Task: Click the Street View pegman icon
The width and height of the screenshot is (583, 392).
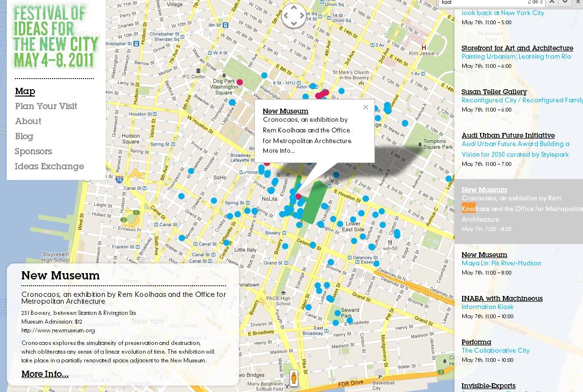Action: (x=293, y=378)
